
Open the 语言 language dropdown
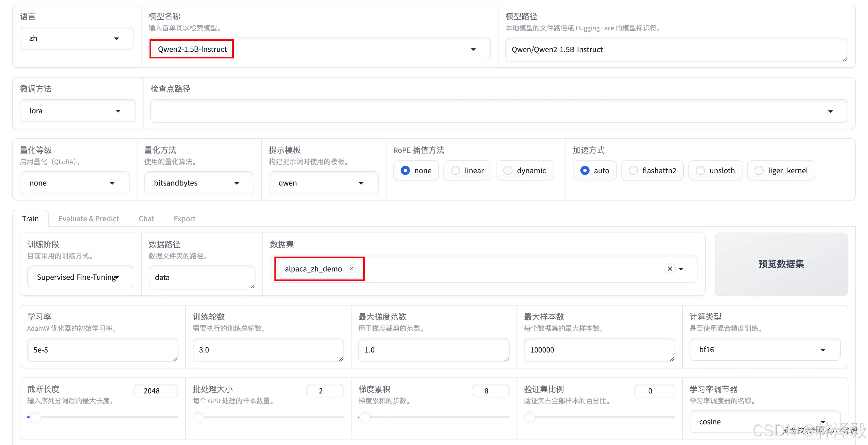click(x=116, y=38)
